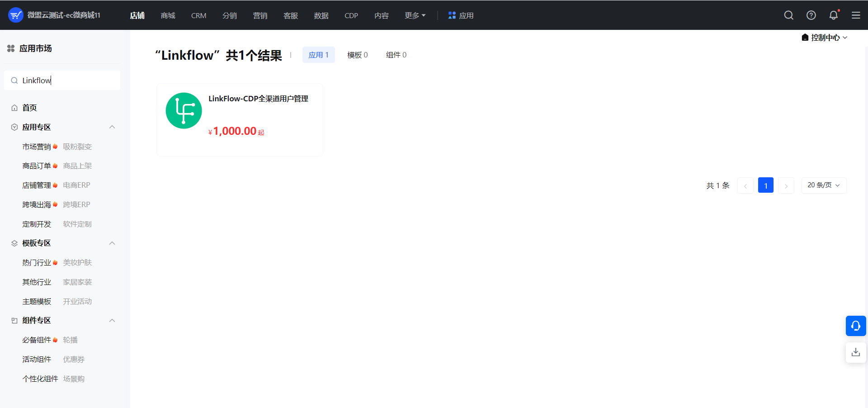
Task: Open the 店铺 top menu
Action: (137, 15)
